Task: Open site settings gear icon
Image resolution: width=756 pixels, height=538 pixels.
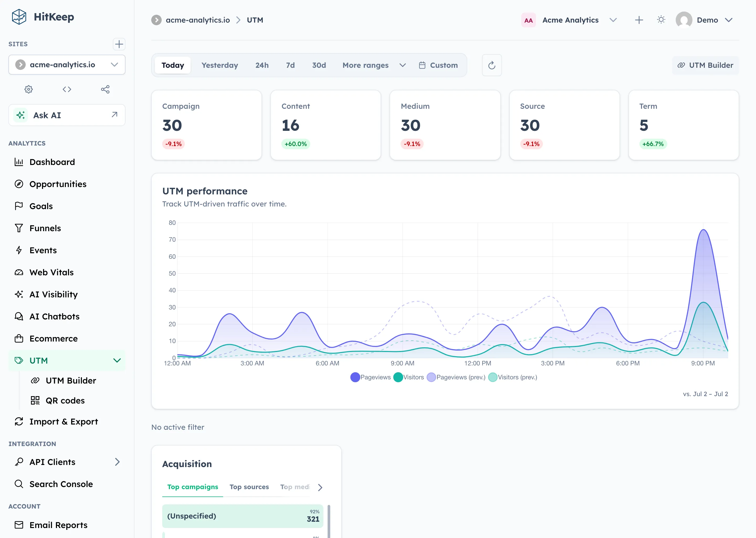Action: point(29,89)
